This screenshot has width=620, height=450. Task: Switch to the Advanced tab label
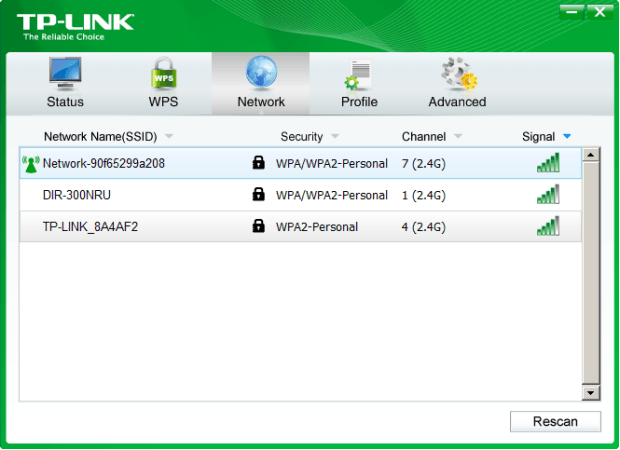point(457,102)
